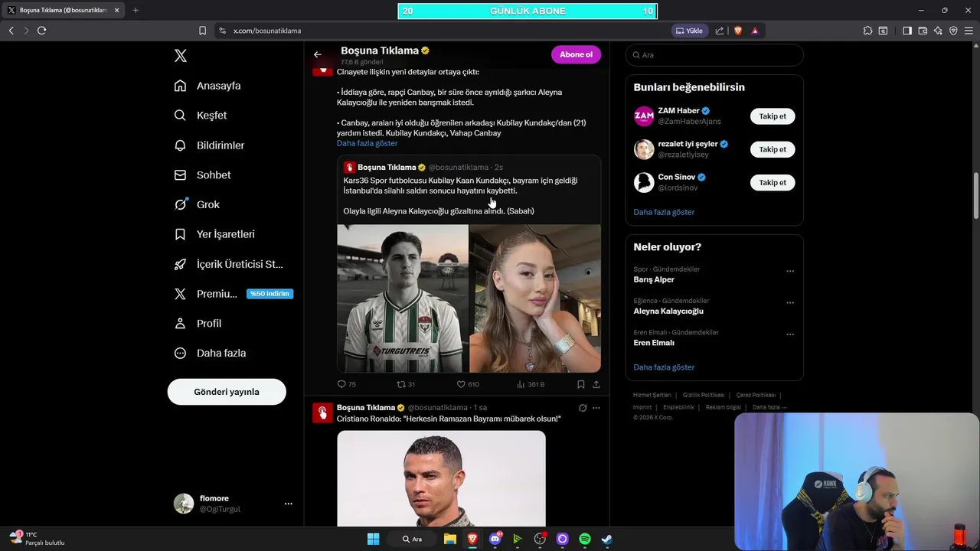
Task: Open options dots for Aleyna Kalaycıoğlu trend
Action: point(790,302)
